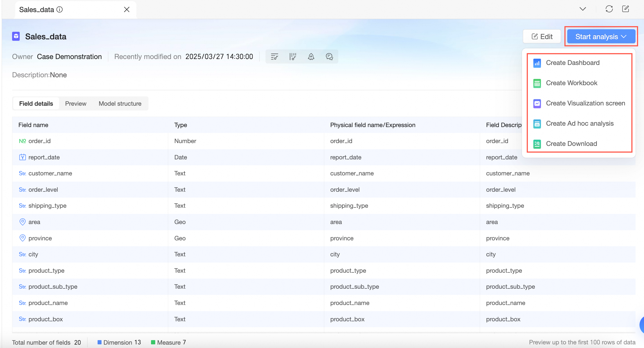Click the purple Sales_data dataset cube icon
644x348 pixels.
(x=16, y=36)
